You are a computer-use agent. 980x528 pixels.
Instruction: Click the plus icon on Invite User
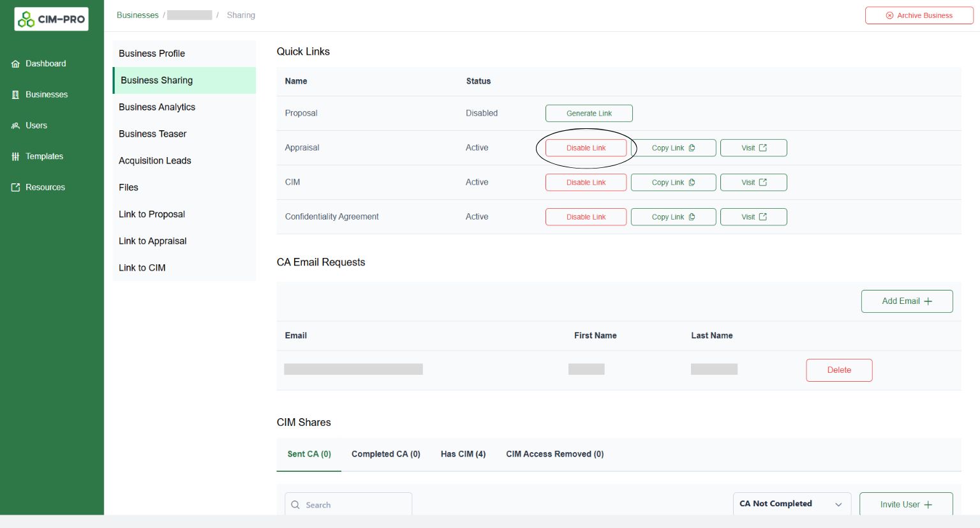[x=928, y=504]
